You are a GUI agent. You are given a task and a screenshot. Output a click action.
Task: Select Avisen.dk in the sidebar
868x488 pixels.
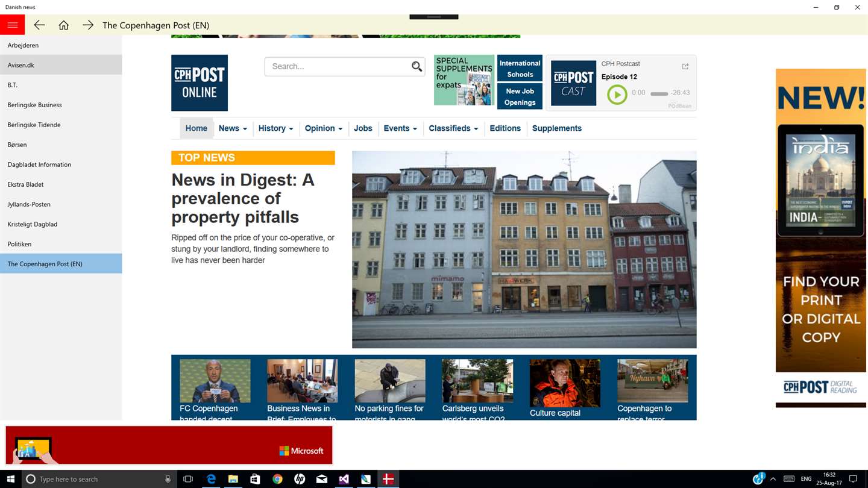[x=61, y=65]
